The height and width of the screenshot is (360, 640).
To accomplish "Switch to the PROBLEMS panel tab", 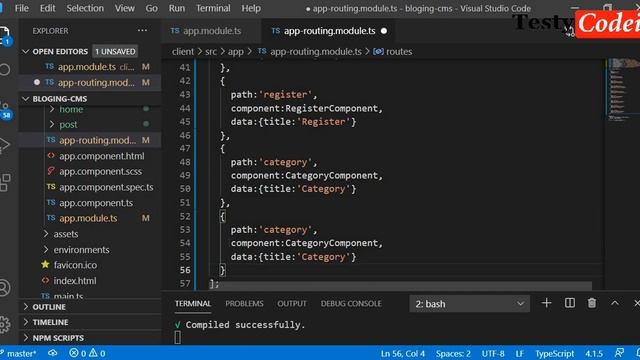I will click(x=244, y=304).
